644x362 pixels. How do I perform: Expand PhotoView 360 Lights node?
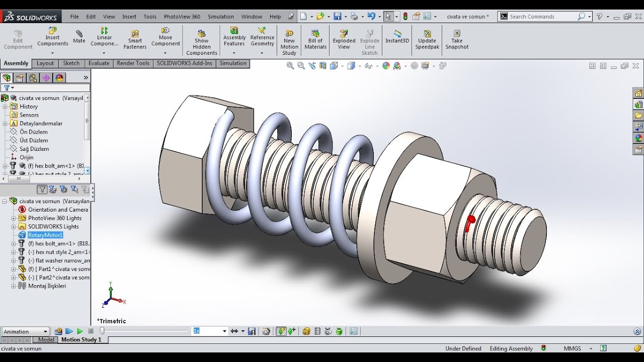14,218
